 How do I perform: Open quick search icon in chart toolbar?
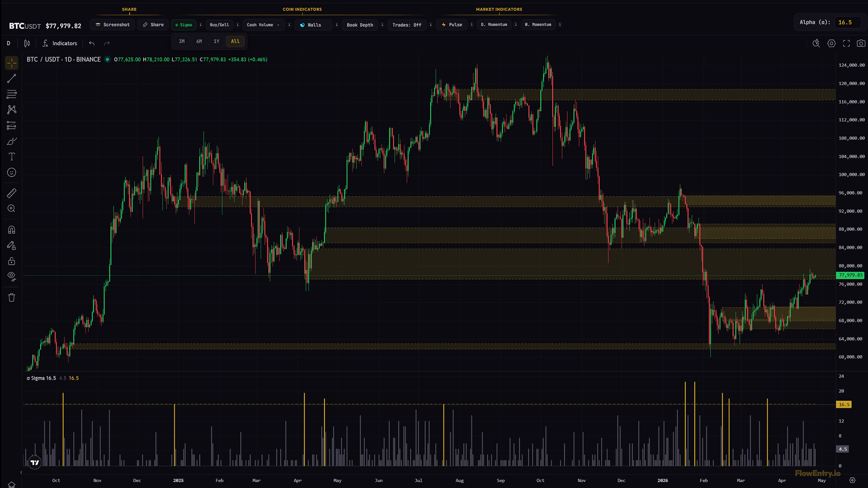[816, 43]
